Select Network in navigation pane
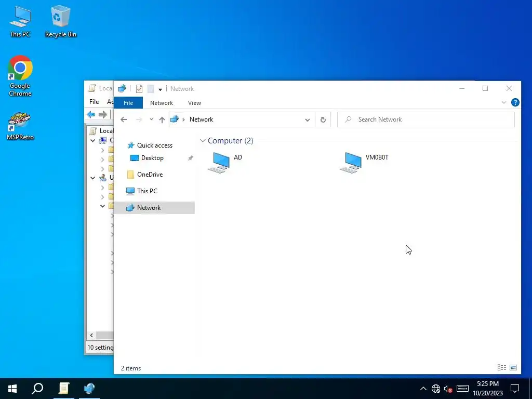532x399 pixels. point(154,208)
